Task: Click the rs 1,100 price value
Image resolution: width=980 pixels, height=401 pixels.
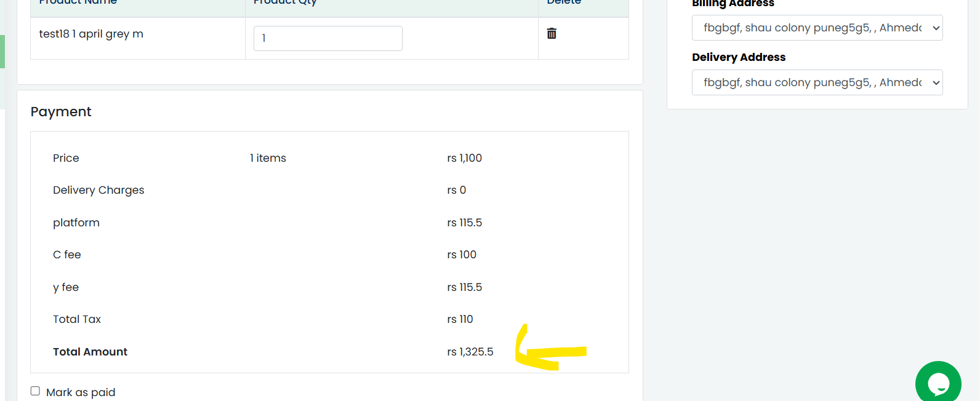Action: (x=465, y=158)
